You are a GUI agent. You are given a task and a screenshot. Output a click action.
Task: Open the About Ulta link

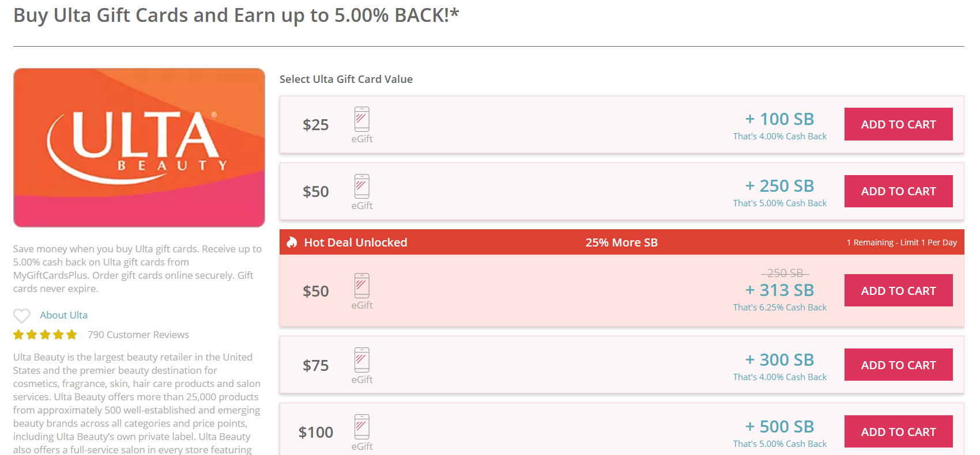click(63, 315)
